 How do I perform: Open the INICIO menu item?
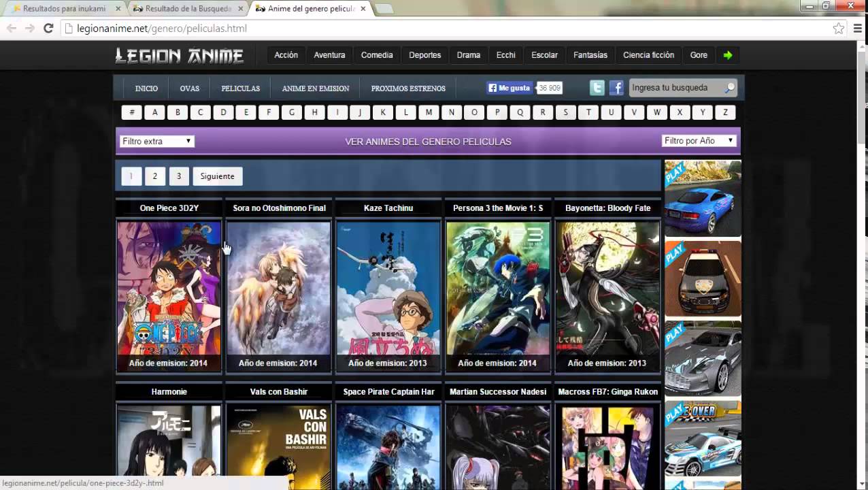pyautogui.click(x=146, y=88)
